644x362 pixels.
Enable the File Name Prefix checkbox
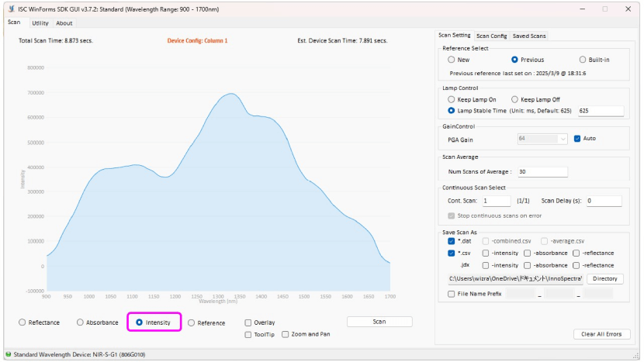tap(452, 294)
